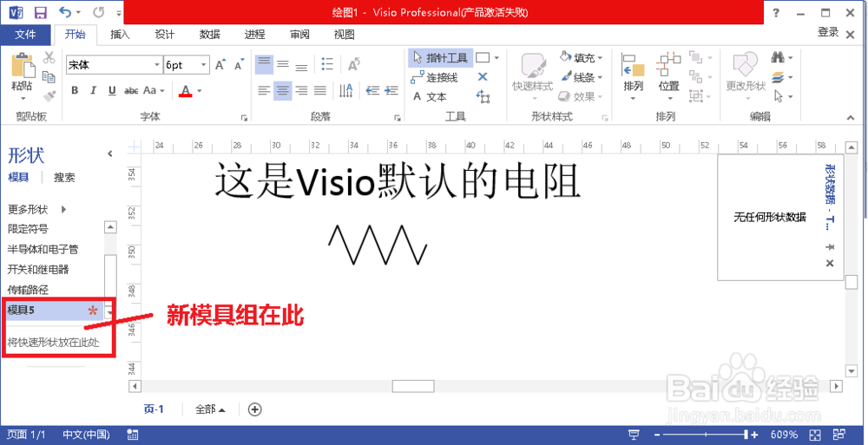
Task: Select the 连接线 connector tool
Action: click(435, 77)
